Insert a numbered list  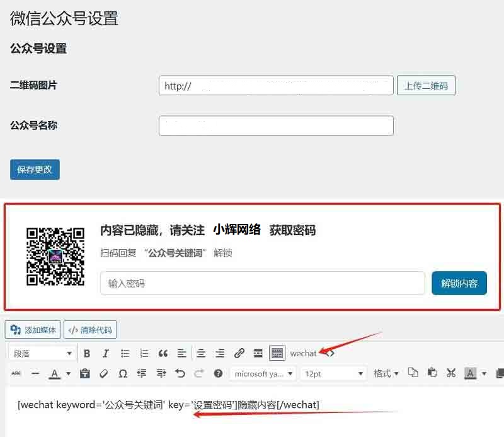[x=144, y=353]
